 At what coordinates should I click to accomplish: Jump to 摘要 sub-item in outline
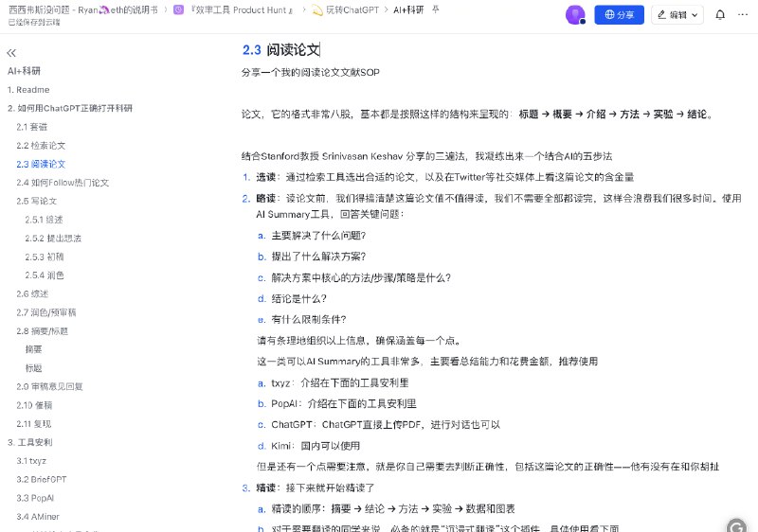point(34,349)
